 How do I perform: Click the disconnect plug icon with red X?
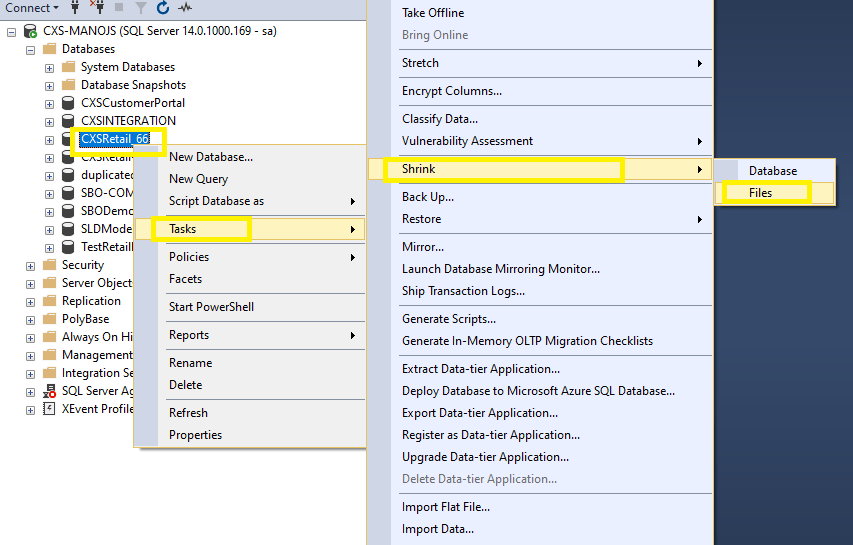point(97,8)
